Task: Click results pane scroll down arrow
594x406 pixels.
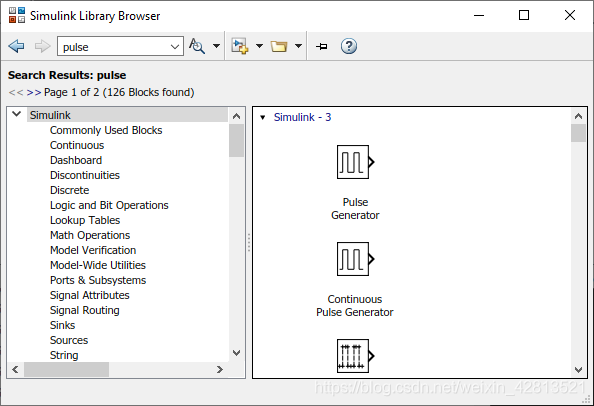Action: tap(578, 370)
